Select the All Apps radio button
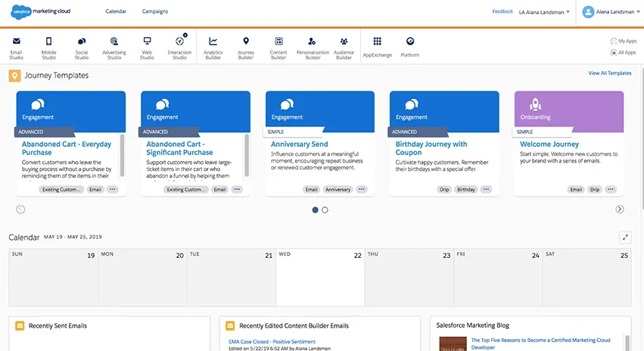644x351 pixels. click(x=614, y=52)
